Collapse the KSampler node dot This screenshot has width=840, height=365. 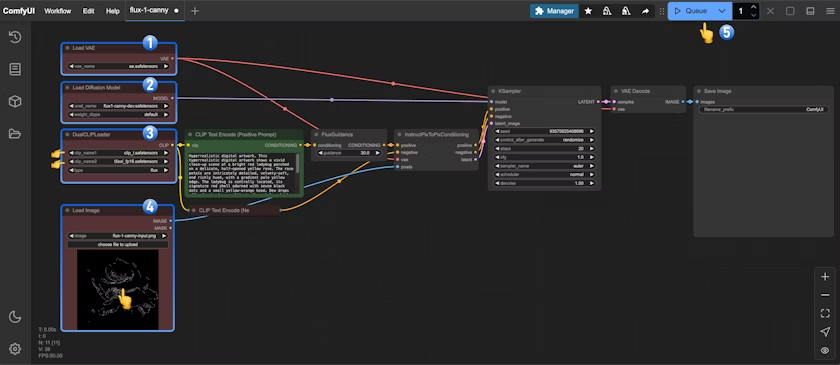pos(493,91)
